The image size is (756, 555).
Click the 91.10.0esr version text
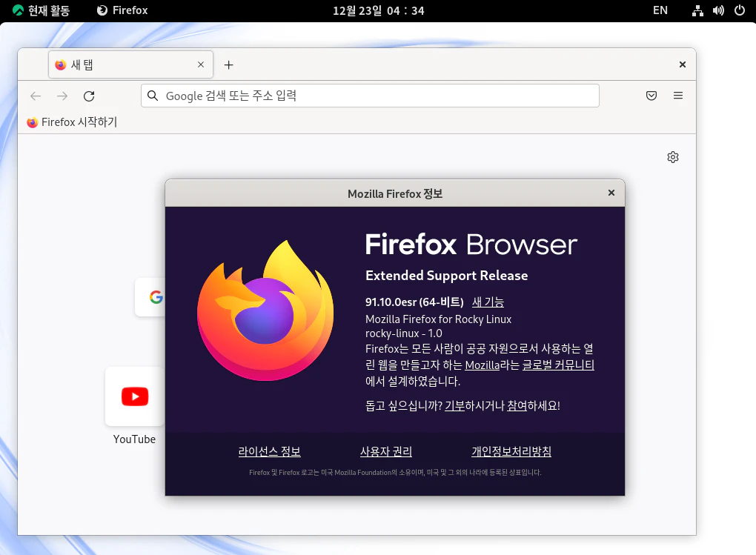pyautogui.click(x=414, y=302)
